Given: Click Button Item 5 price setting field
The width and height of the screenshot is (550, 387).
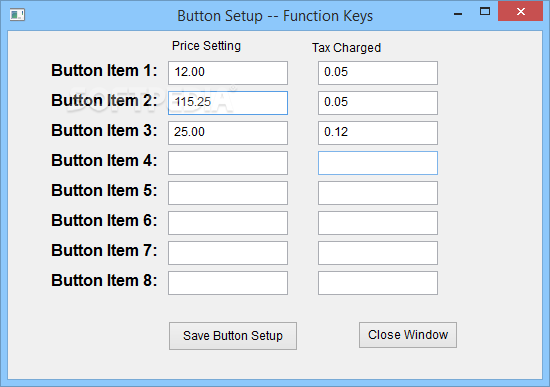Looking at the screenshot, I should click(x=228, y=193).
